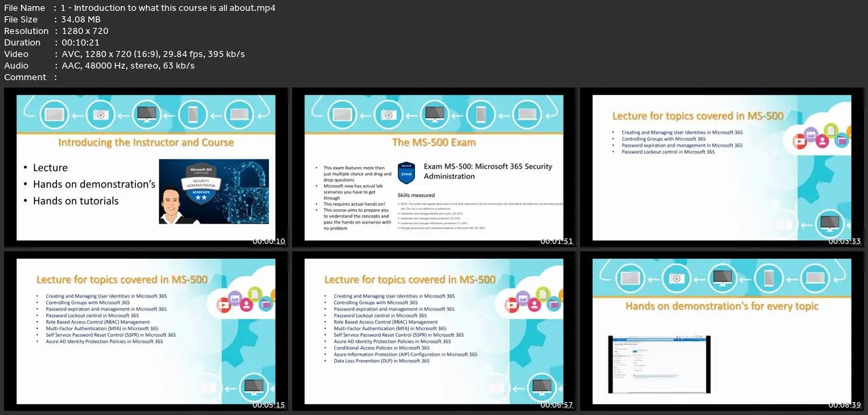Click "Data Loss Prevention (DLP) in Microsoft 365" bullet
Viewport: 868px width, 415px height.
pos(382,361)
